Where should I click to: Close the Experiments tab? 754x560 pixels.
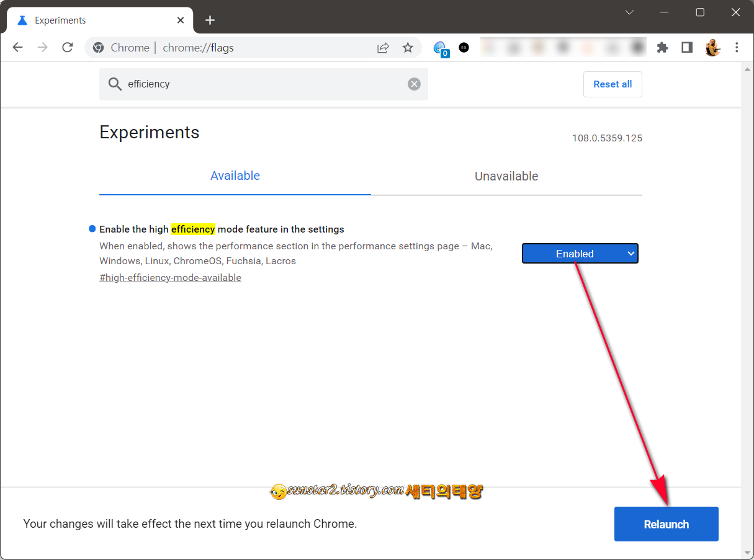point(181,20)
